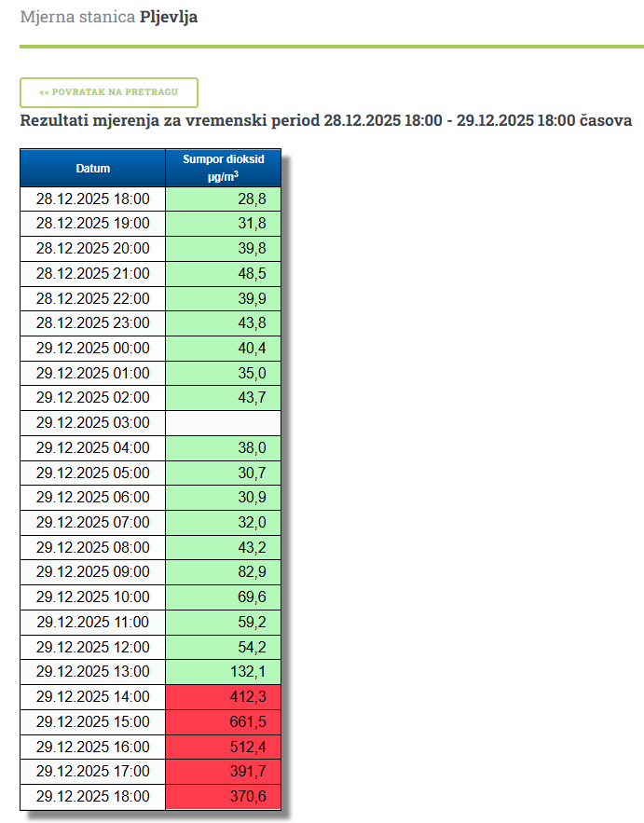Click the red 391,7 value cell
644x823 pixels.
point(223,771)
